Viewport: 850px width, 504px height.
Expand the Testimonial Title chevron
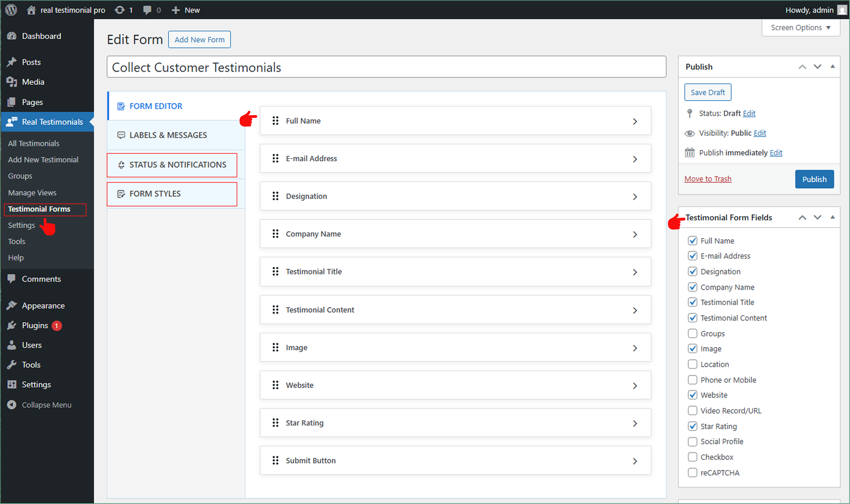[x=635, y=272]
